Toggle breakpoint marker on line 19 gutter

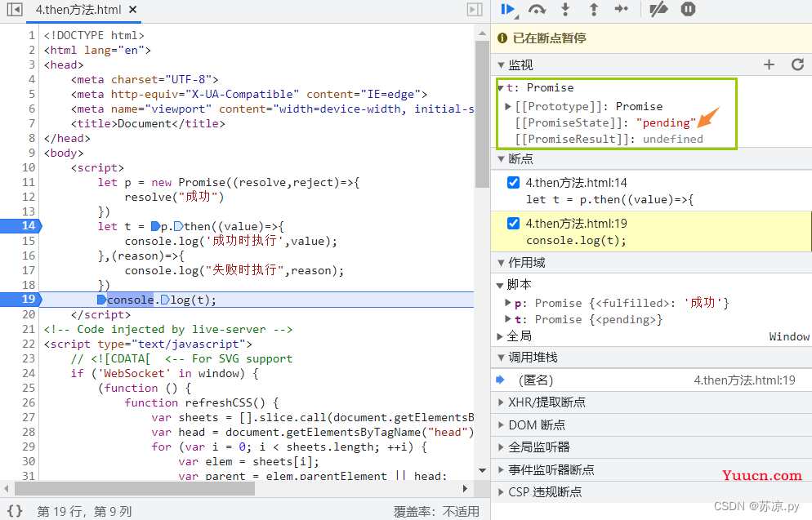point(20,299)
